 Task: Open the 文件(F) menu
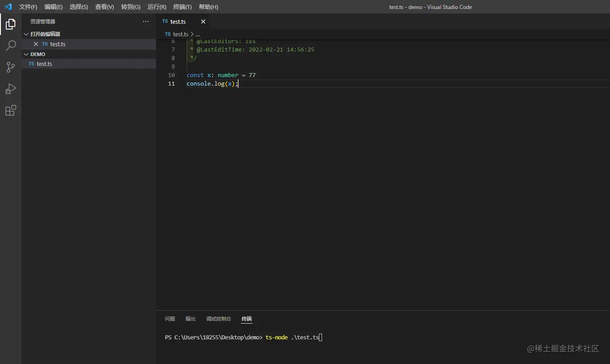(28, 7)
